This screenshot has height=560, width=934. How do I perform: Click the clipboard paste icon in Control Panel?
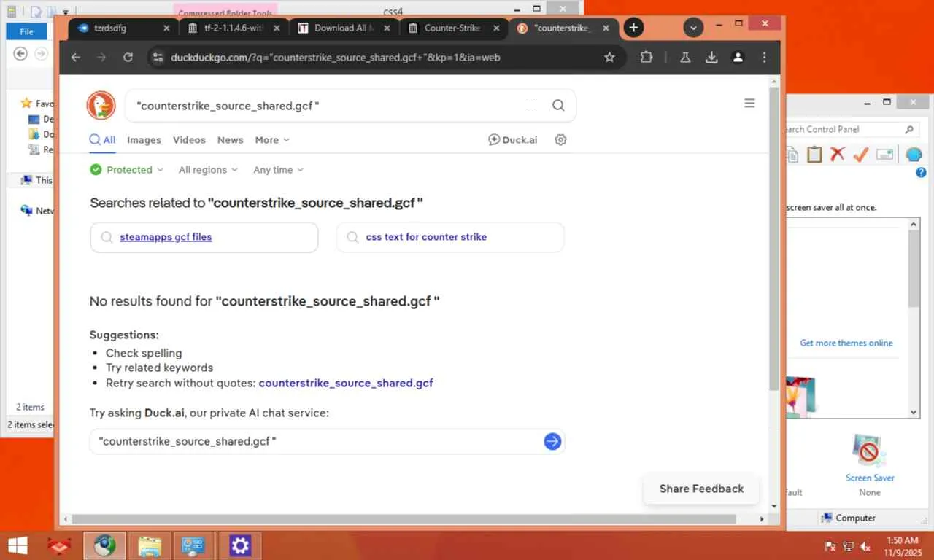tap(814, 154)
